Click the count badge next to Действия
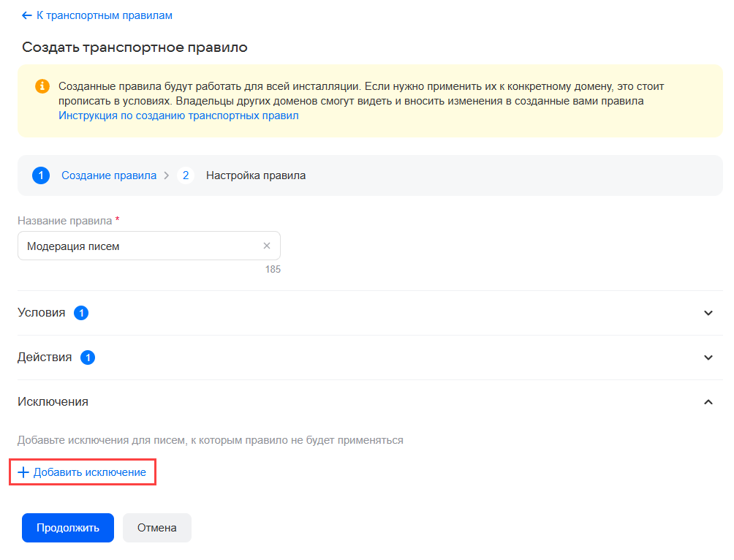This screenshot has height=560, width=734. tap(88, 357)
